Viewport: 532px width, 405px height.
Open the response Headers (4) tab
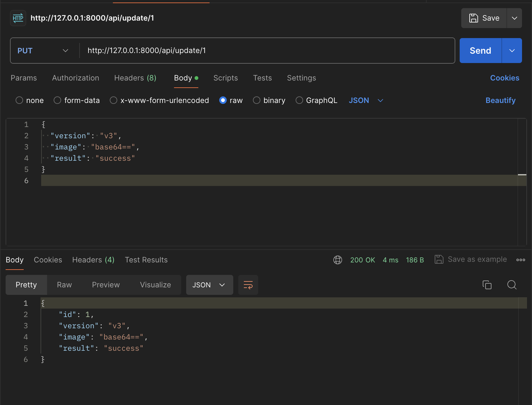click(x=93, y=260)
